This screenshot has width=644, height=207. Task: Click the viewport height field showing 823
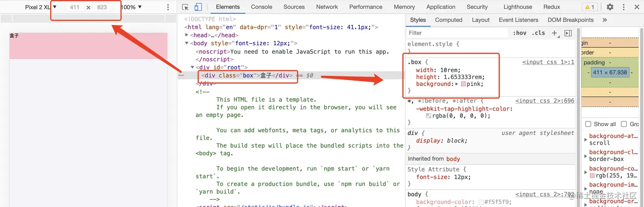point(102,7)
